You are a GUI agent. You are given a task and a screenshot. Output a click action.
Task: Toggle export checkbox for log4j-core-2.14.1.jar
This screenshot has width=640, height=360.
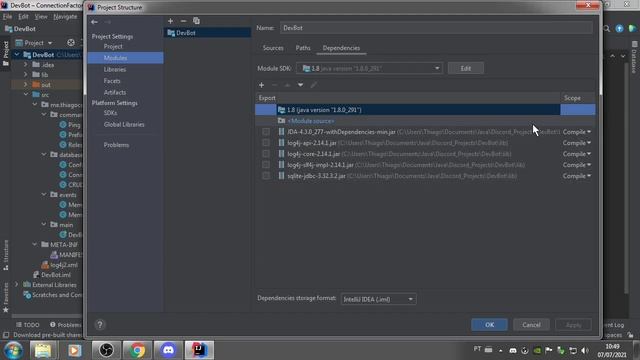click(x=266, y=154)
